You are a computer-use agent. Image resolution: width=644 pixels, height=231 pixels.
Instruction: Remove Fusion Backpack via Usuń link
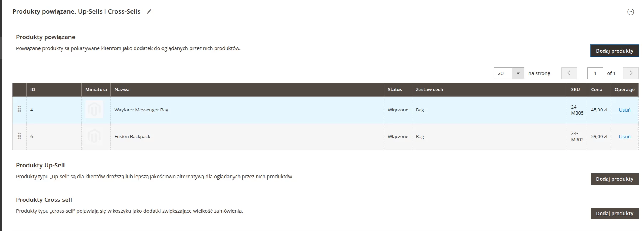coord(624,137)
